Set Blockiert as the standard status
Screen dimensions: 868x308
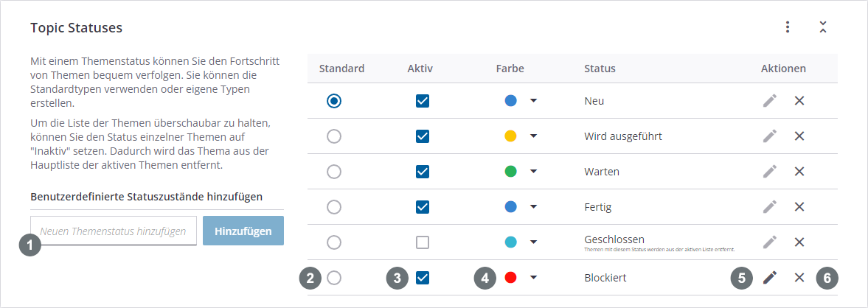pyautogui.click(x=334, y=278)
